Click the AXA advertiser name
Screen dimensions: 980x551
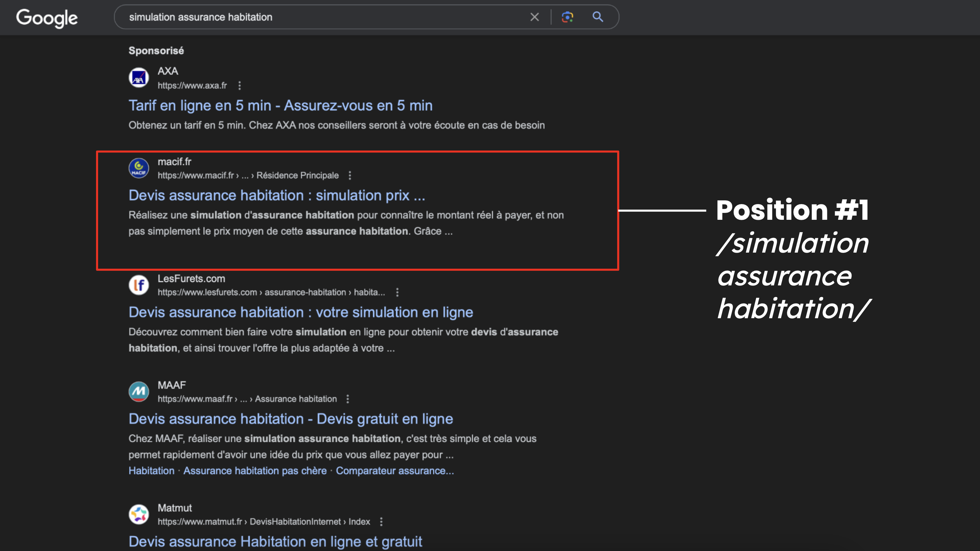(x=168, y=71)
